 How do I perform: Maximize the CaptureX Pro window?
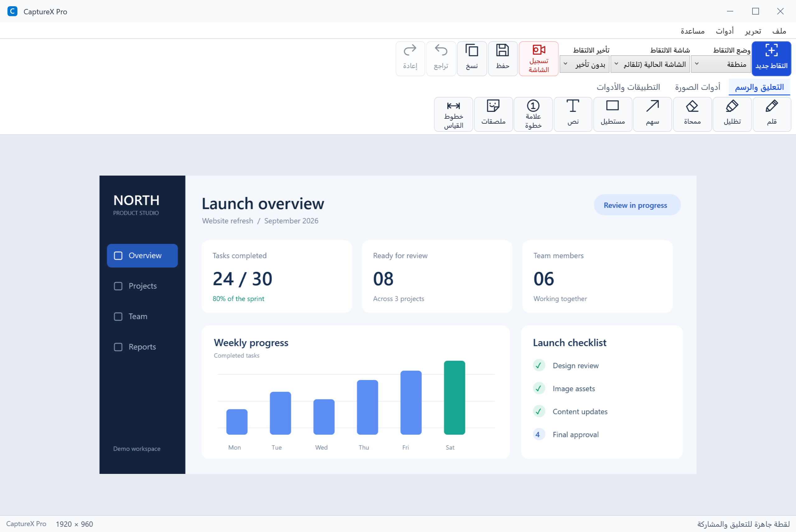(x=756, y=11)
